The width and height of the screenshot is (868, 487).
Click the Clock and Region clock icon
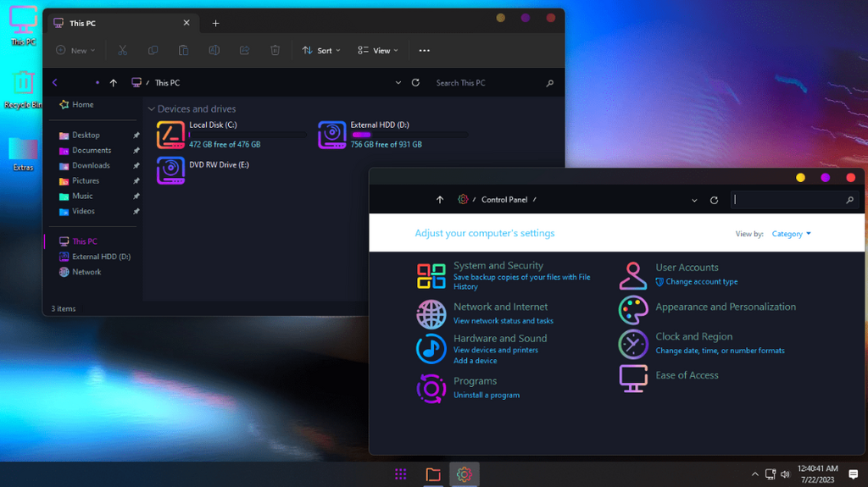click(x=632, y=344)
